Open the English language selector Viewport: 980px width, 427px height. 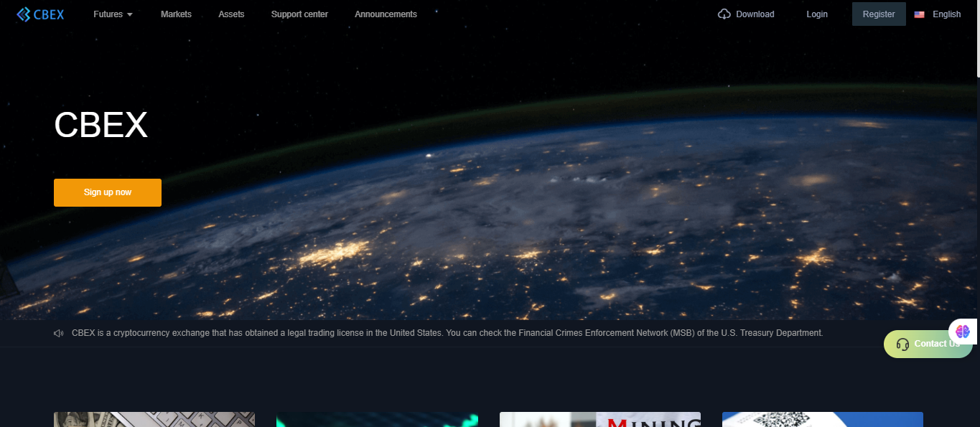coord(944,14)
